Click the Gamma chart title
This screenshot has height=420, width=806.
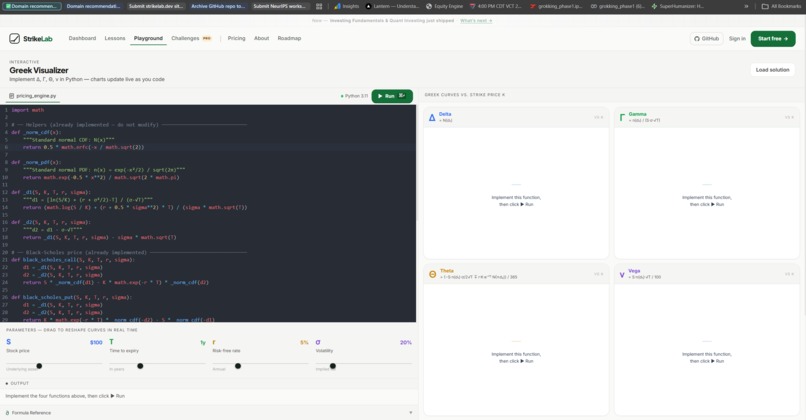637,114
